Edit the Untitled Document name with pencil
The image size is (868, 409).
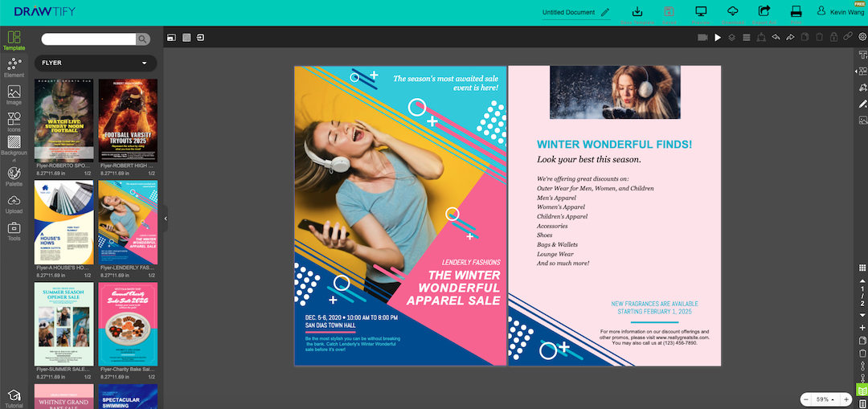[x=605, y=12]
